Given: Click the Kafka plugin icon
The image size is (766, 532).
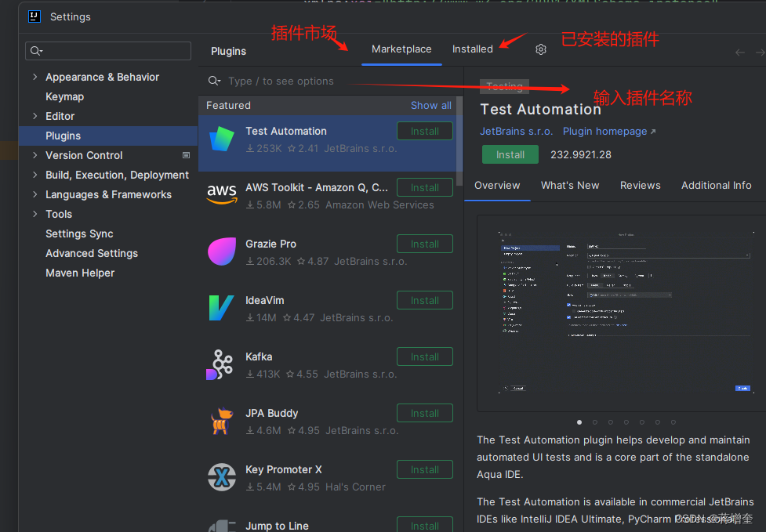Looking at the screenshot, I should coord(220,364).
